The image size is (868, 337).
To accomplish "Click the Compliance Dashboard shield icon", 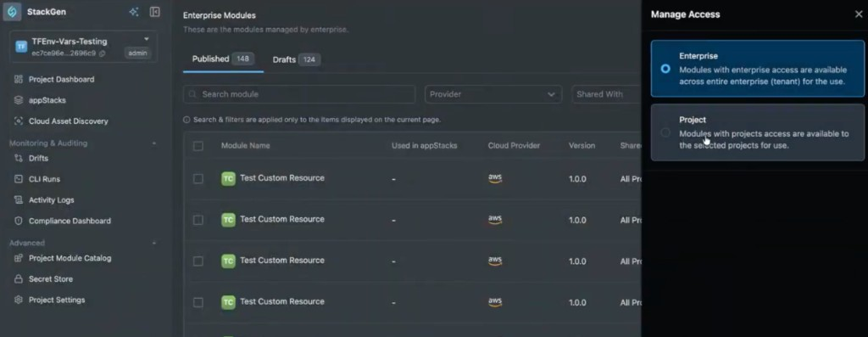I will [x=19, y=221].
